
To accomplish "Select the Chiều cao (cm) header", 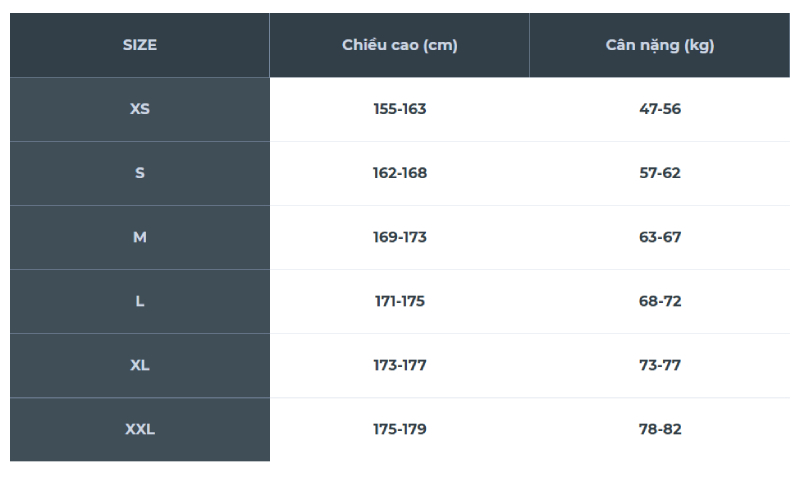I will (399, 45).
